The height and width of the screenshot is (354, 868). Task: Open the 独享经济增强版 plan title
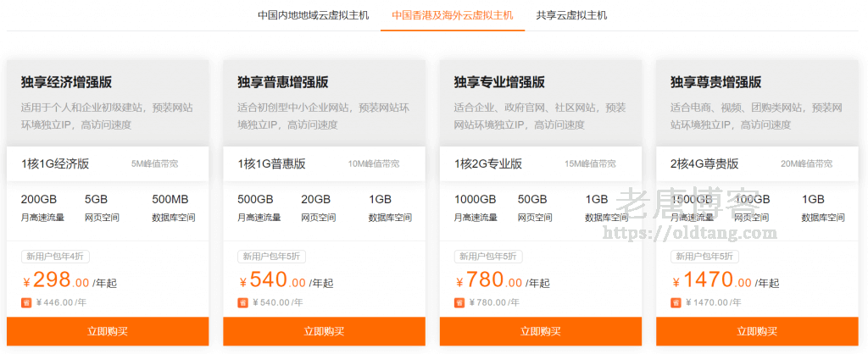(x=67, y=82)
